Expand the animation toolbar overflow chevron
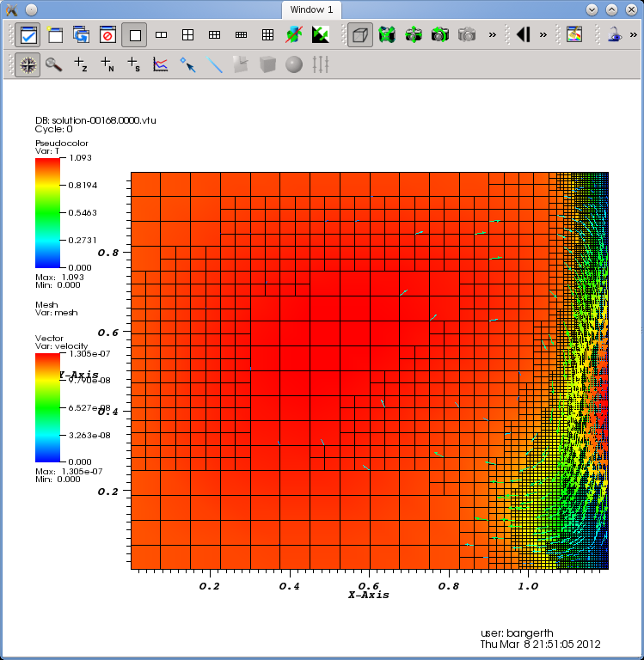644x660 pixels. click(x=543, y=35)
